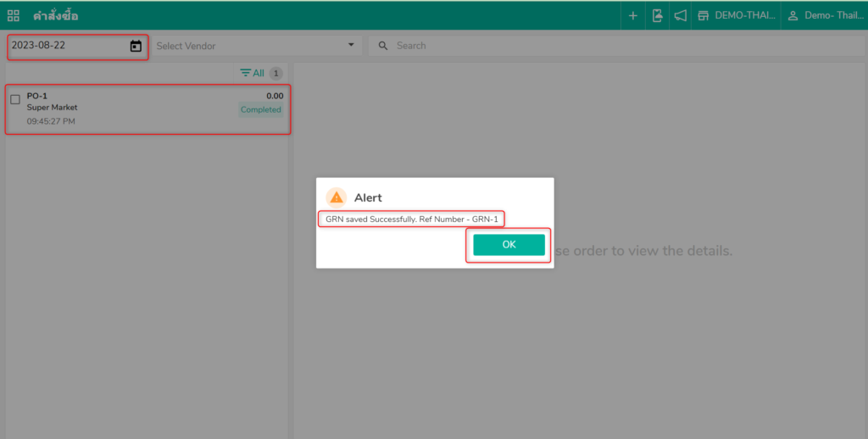Image resolution: width=868 pixels, height=439 pixels.
Task: Click the Super Market vendor name
Action: pyautogui.click(x=52, y=108)
